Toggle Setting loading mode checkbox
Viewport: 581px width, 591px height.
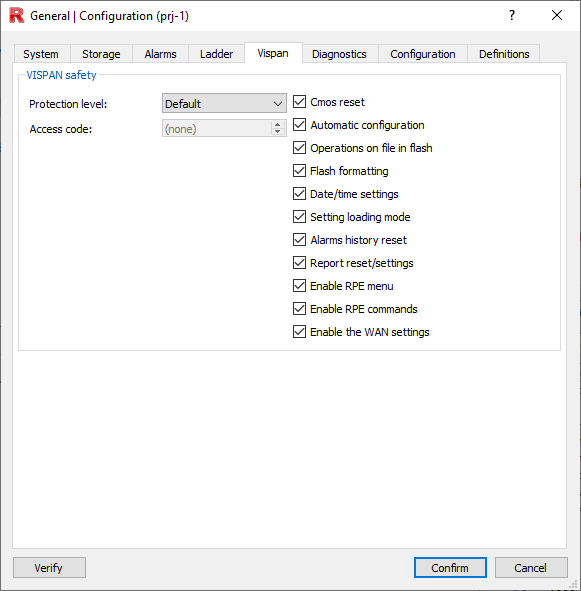click(299, 217)
